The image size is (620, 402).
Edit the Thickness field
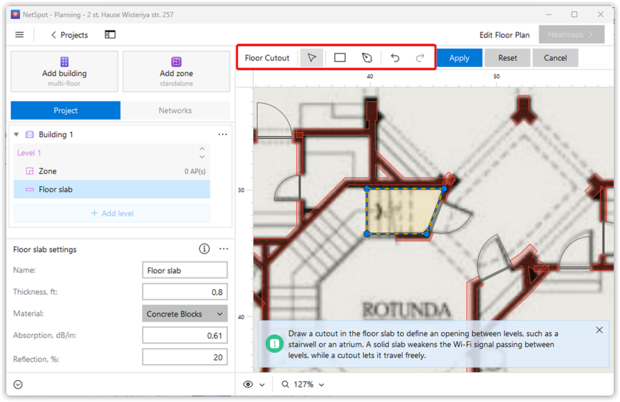coord(185,292)
